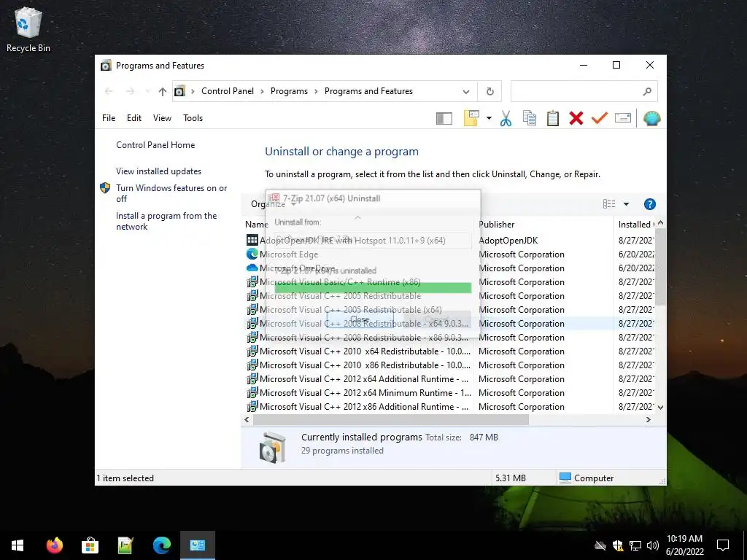The image size is (747, 560).
Task: Open View installed updates link
Action: pyautogui.click(x=158, y=171)
